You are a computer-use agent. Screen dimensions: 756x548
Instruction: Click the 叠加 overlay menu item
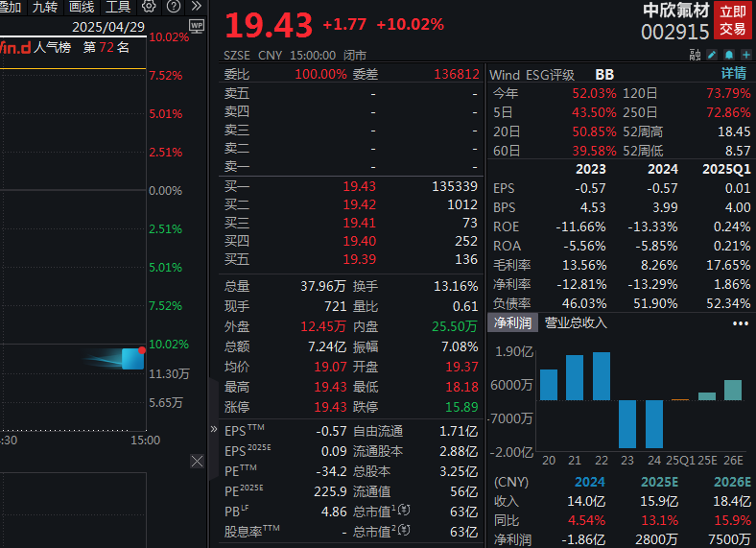(x=11, y=7)
